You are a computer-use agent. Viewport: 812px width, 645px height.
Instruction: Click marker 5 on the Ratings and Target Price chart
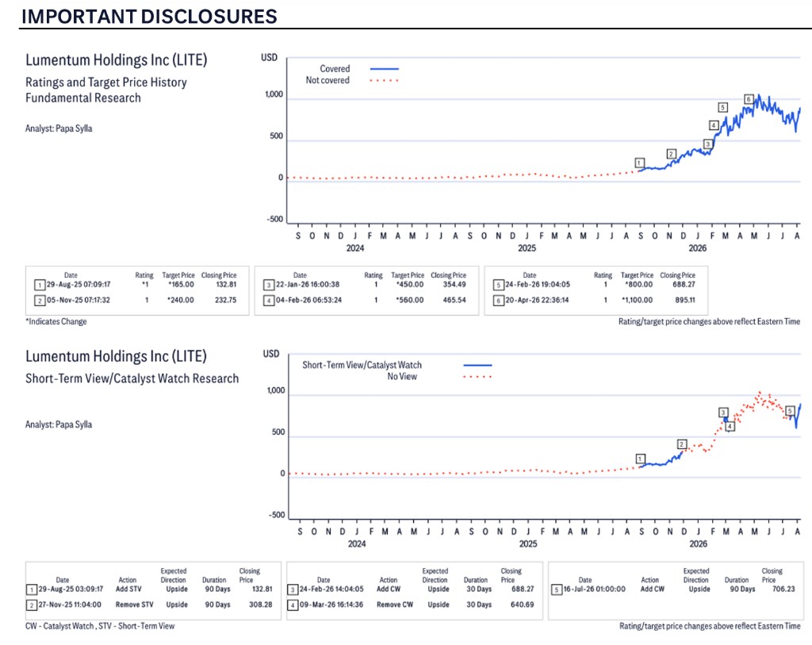[723, 107]
